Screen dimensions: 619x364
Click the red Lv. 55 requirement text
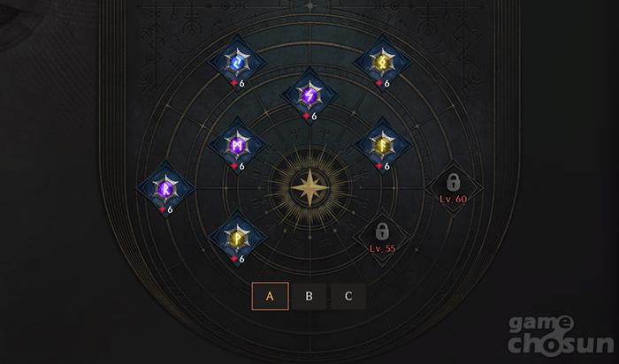tap(382, 248)
